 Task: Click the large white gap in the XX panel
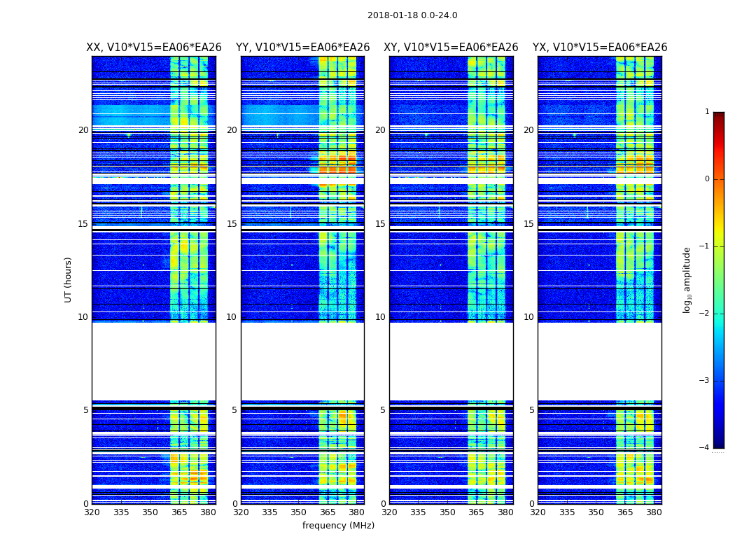154,361
